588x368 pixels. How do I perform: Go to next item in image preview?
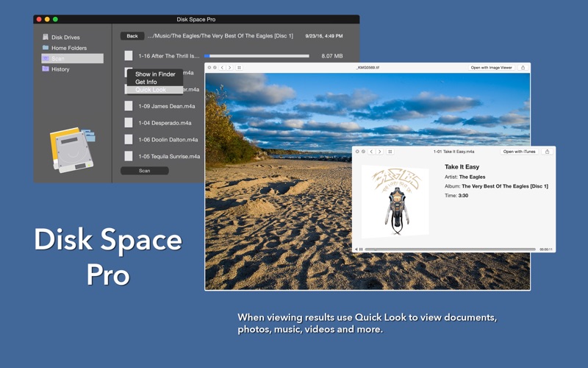230,68
